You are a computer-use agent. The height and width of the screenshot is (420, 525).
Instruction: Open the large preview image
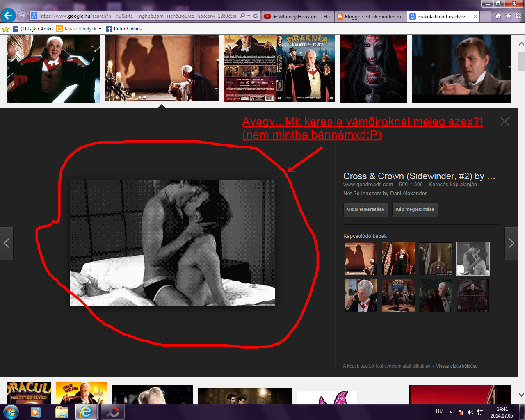pyautogui.click(x=173, y=243)
